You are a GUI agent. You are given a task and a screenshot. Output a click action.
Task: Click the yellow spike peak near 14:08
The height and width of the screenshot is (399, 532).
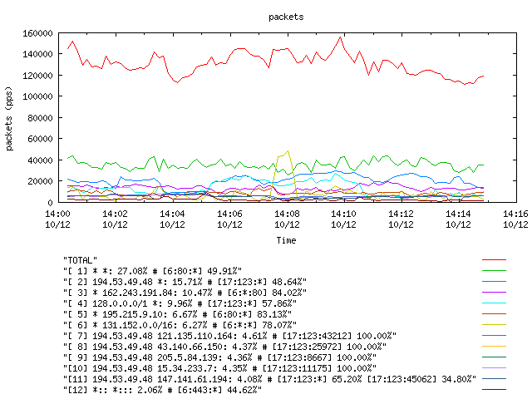(288, 151)
